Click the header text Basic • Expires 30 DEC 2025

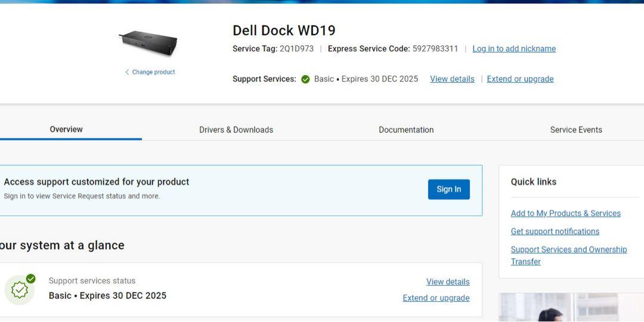(x=366, y=79)
